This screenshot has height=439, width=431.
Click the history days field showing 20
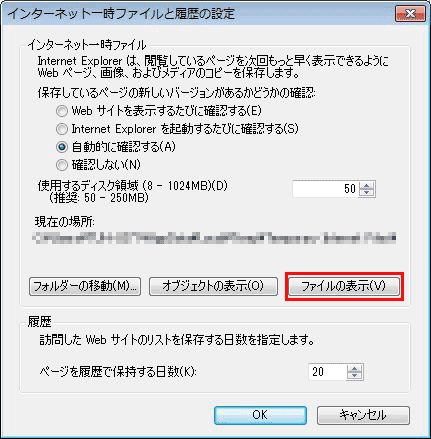[x=328, y=372]
